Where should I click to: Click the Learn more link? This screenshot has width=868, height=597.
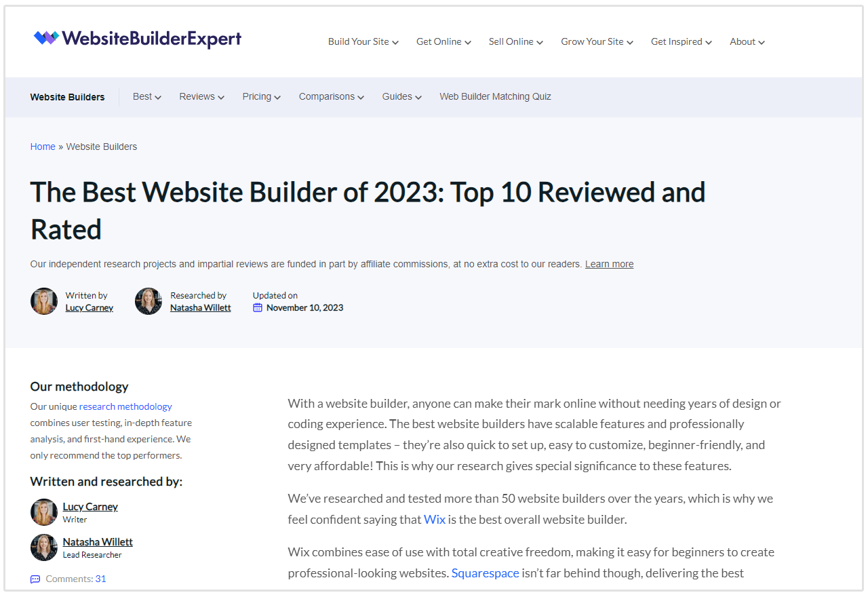[x=609, y=265]
